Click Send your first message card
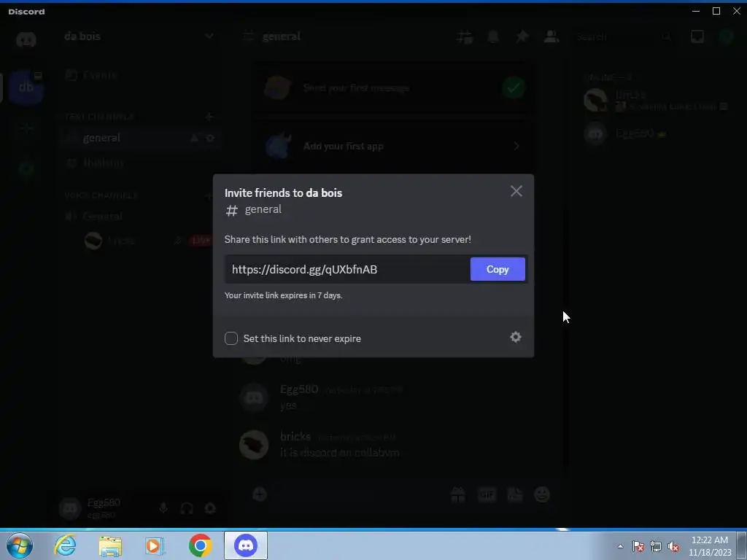This screenshot has height=560, width=747. [x=393, y=87]
